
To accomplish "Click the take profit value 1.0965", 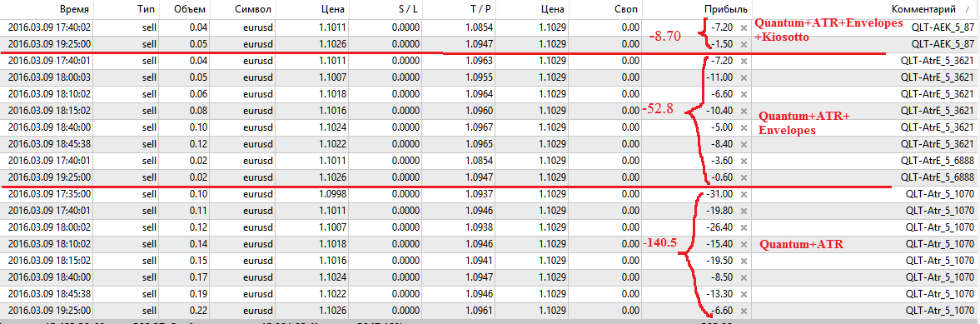I will click(480, 144).
